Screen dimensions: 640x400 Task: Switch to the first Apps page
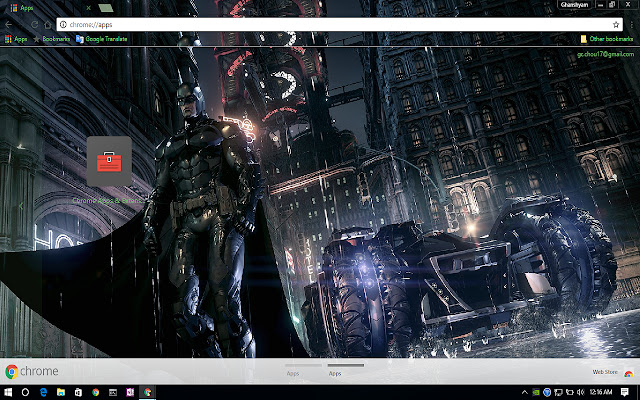coord(293,370)
